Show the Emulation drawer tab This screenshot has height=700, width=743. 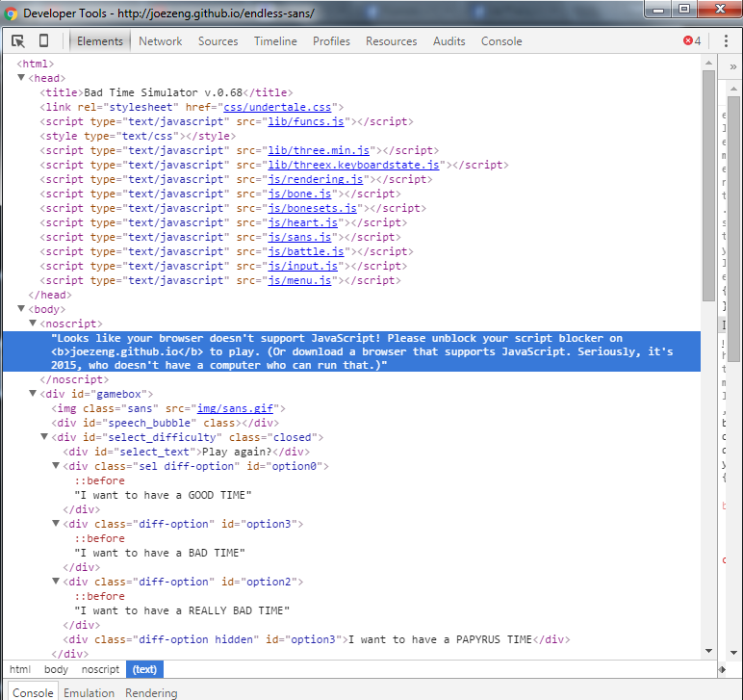point(90,692)
